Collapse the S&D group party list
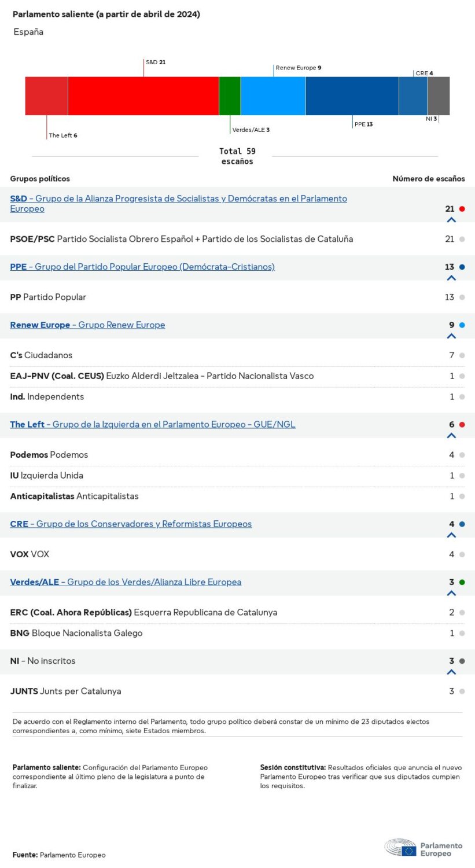Screen dimensions: 475x868 pyautogui.click(x=451, y=220)
